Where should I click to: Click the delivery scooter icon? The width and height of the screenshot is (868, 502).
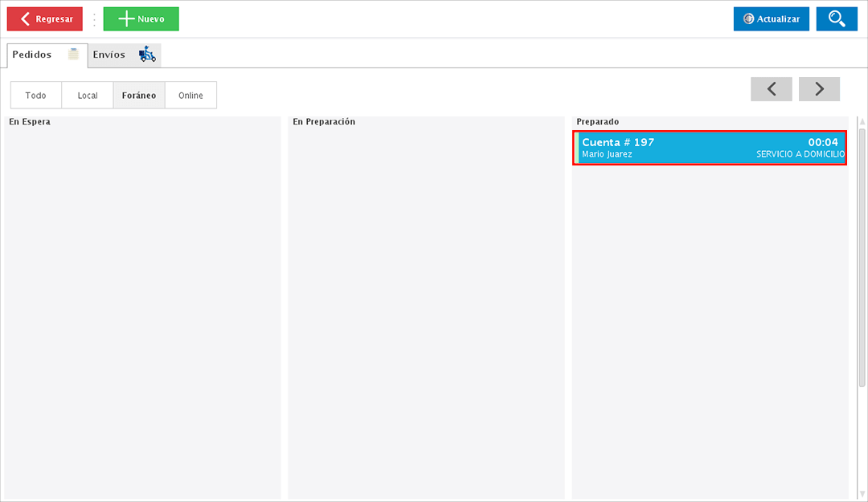147,55
